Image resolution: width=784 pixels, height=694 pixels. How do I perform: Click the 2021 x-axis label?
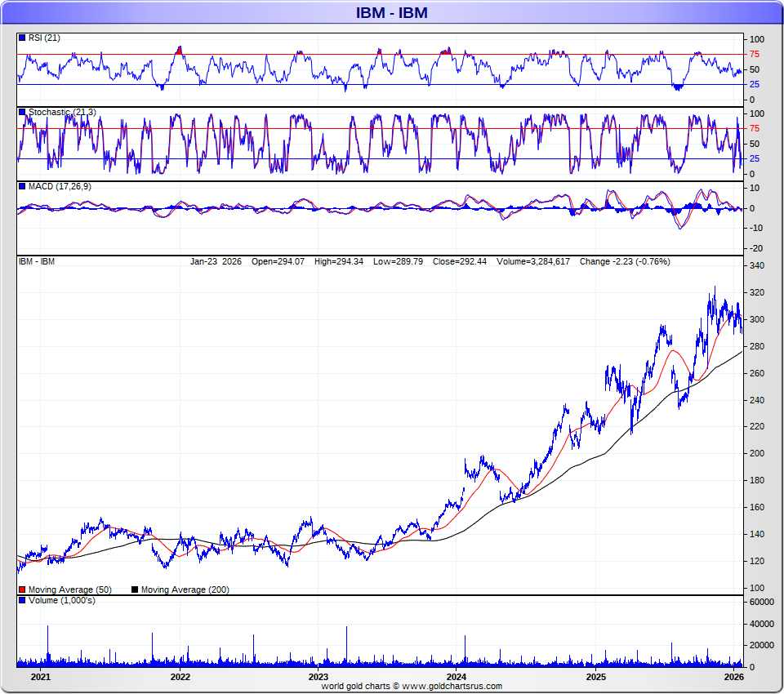tap(41, 677)
